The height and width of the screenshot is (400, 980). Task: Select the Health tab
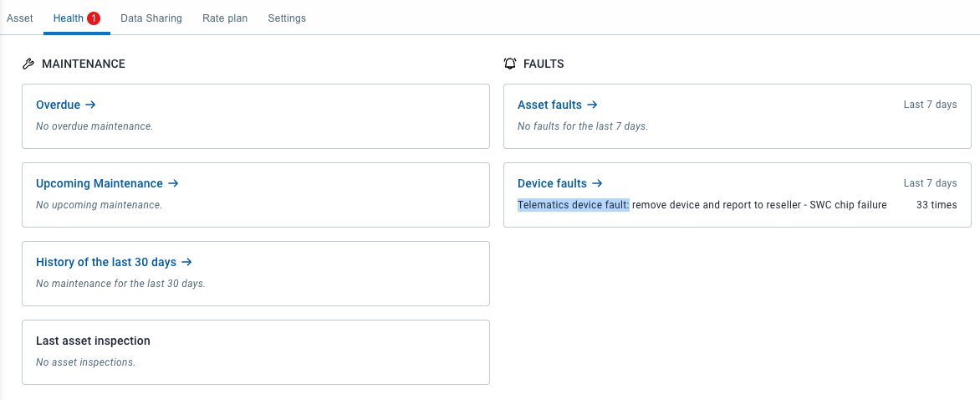[68, 18]
